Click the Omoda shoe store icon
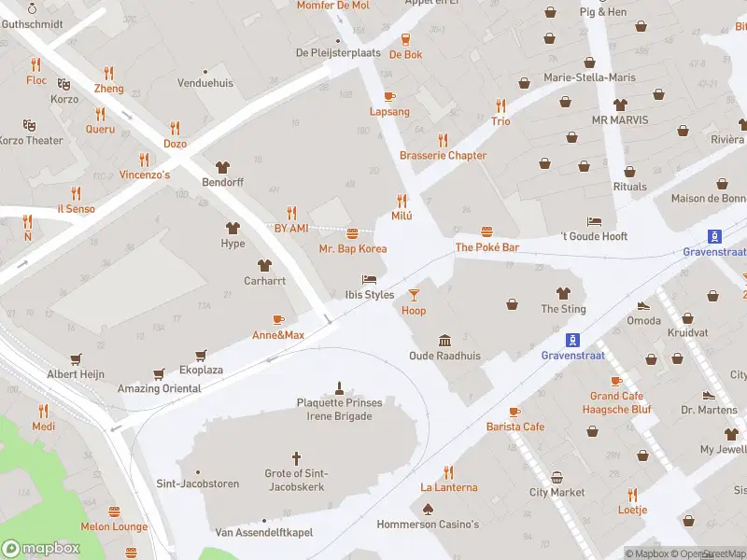747x560 pixels. tap(643, 306)
